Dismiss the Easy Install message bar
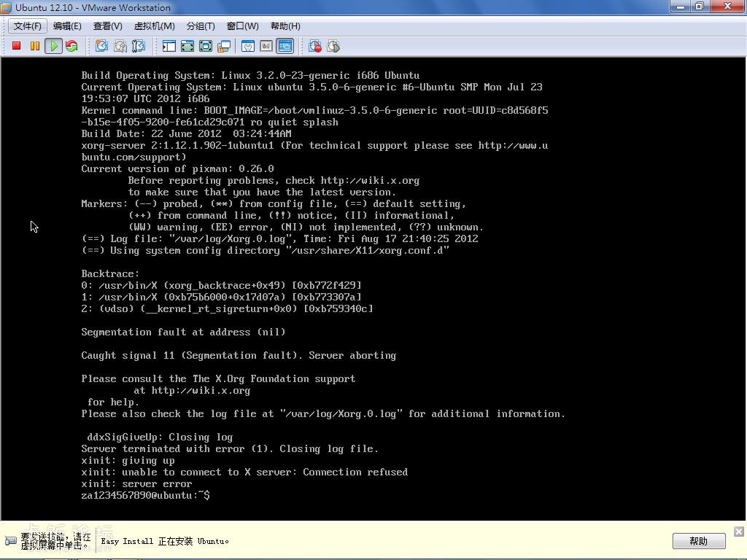 point(738,532)
